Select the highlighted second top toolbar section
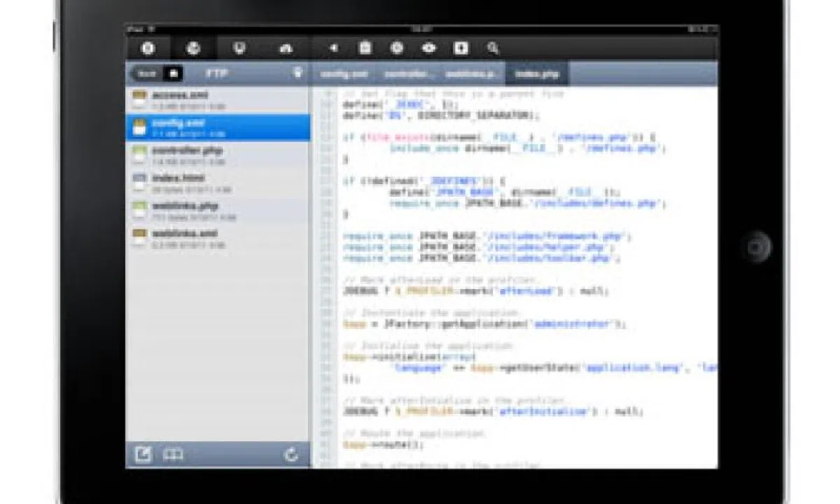Viewport: 840px width, 504px height. pos(193,48)
